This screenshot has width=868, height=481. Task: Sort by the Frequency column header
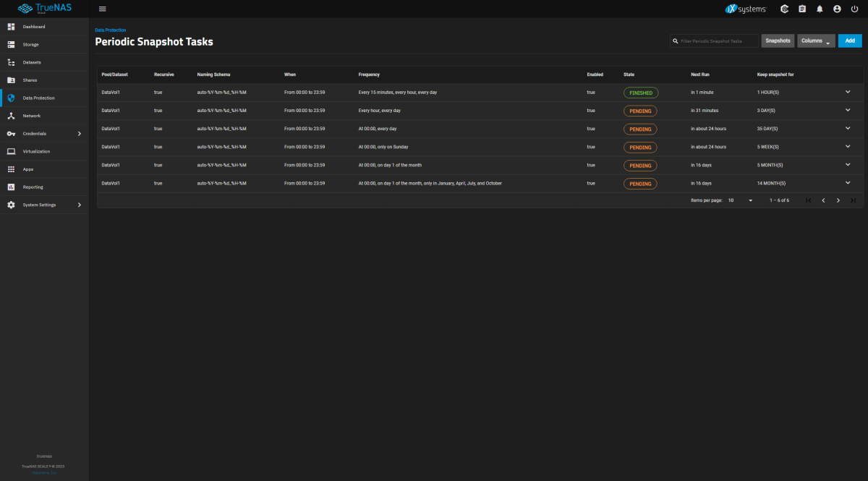pyautogui.click(x=369, y=75)
